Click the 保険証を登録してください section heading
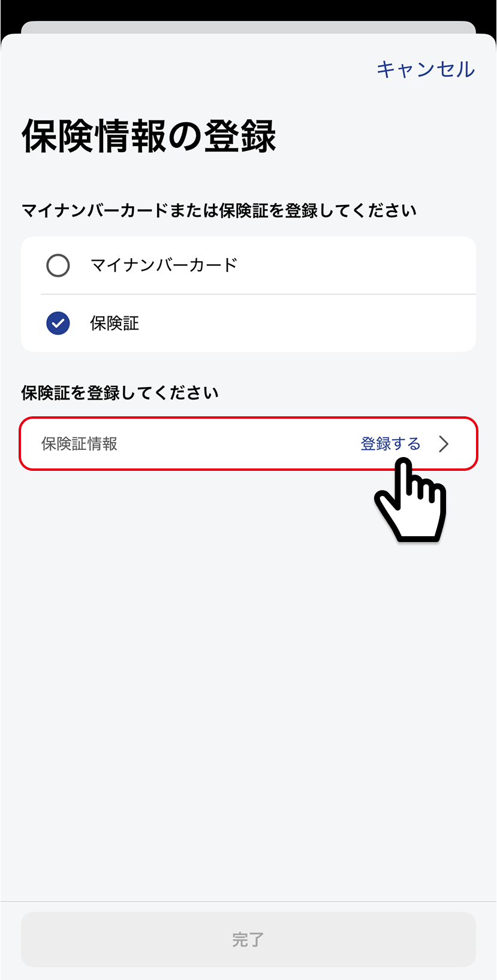Image resolution: width=497 pixels, height=980 pixels. (x=120, y=393)
